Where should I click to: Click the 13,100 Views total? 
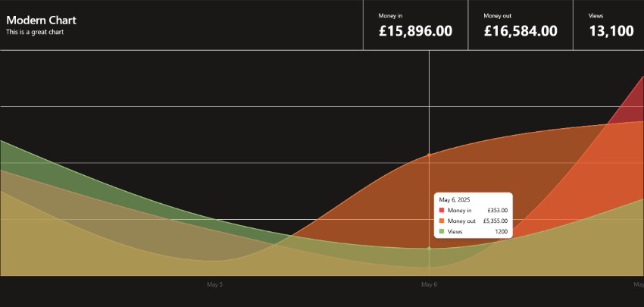coord(611,31)
